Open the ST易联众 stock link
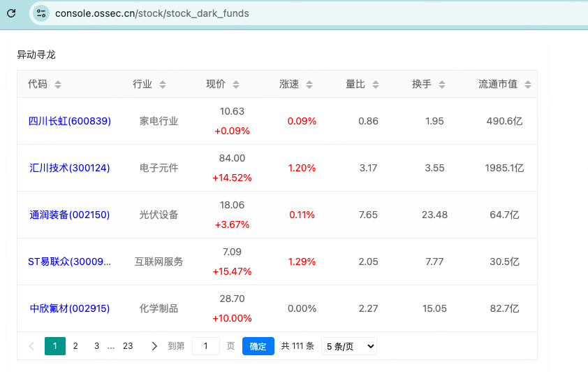588x372 pixels. (70, 262)
